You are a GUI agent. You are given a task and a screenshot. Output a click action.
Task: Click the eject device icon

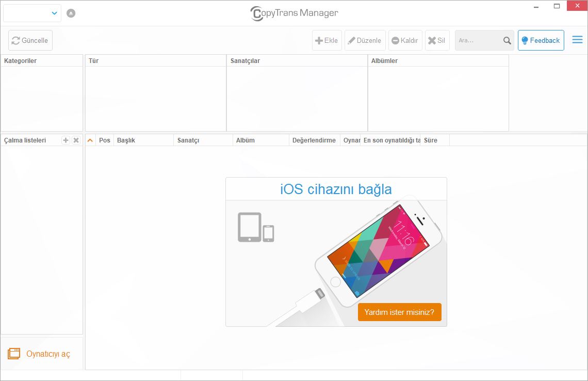71,13
